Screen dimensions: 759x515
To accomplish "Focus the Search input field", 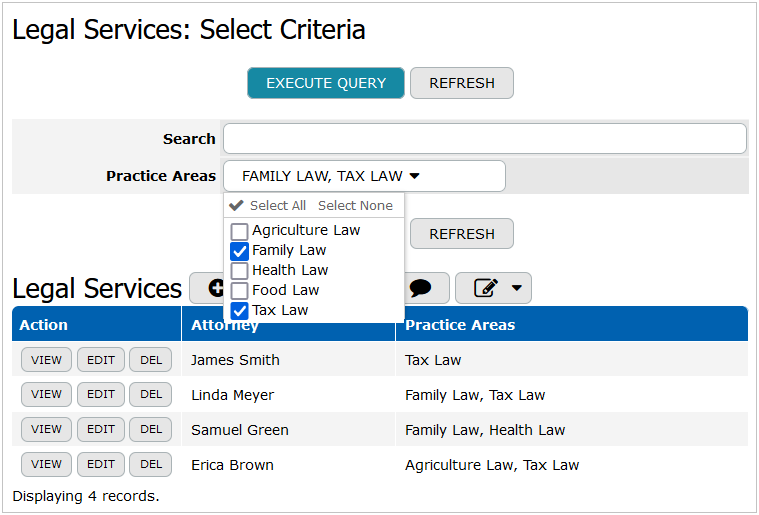I will 485,138.
